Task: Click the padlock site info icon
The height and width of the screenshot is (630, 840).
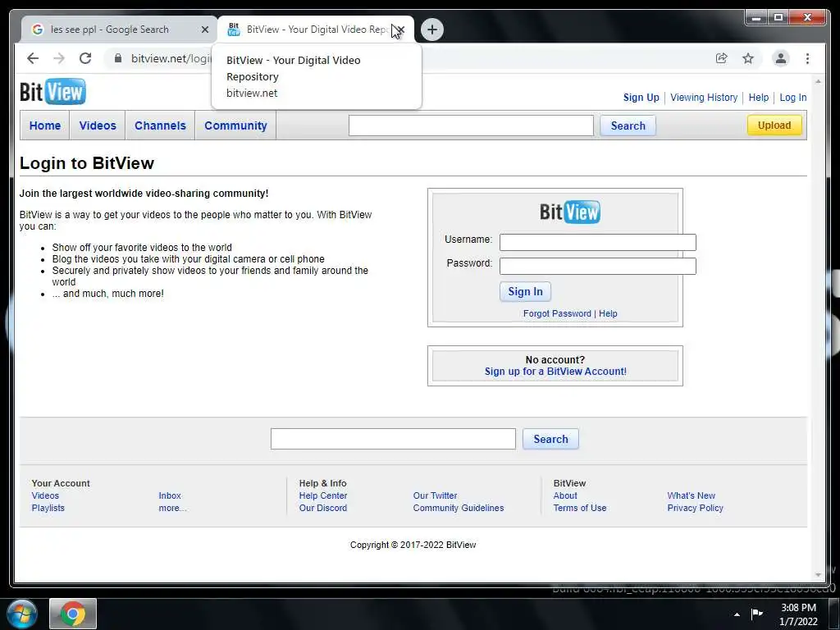Action: click(x=118, y=58)
